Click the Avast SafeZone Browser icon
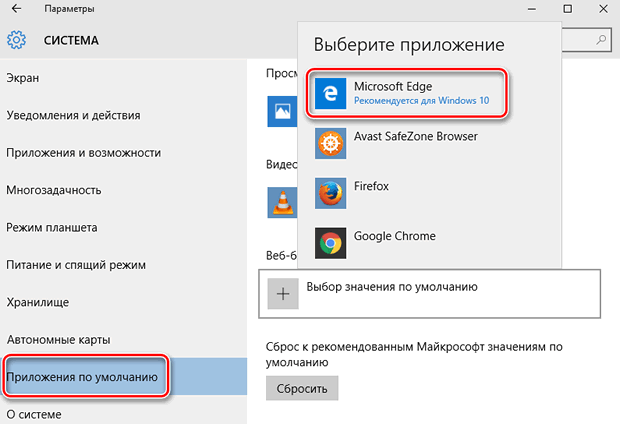 click(332, 143)
